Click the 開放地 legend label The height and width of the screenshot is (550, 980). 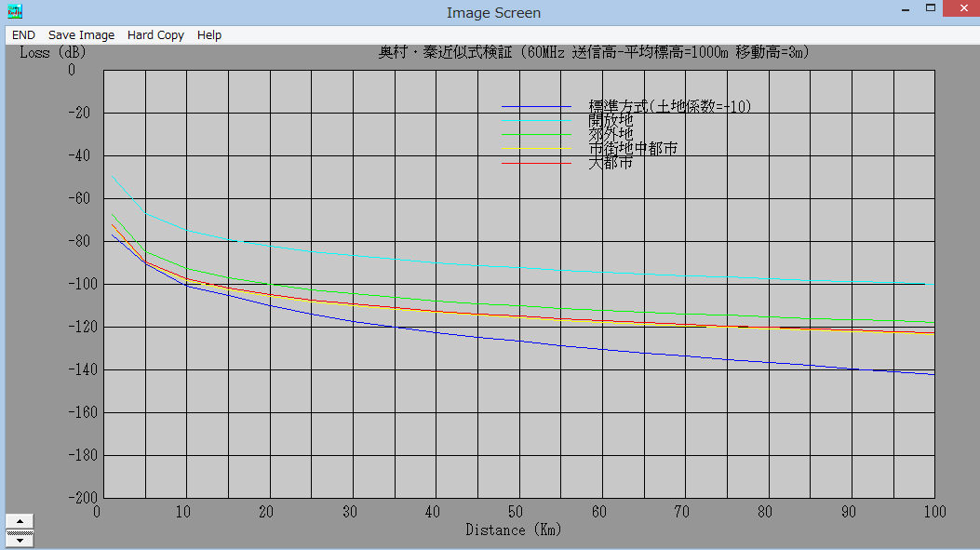[611, 121]
